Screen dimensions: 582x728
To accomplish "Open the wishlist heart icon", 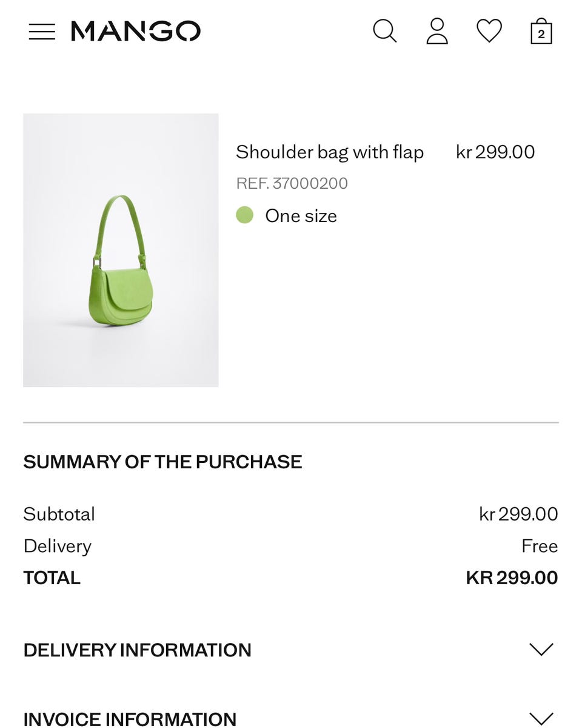I will pos(489,31).
